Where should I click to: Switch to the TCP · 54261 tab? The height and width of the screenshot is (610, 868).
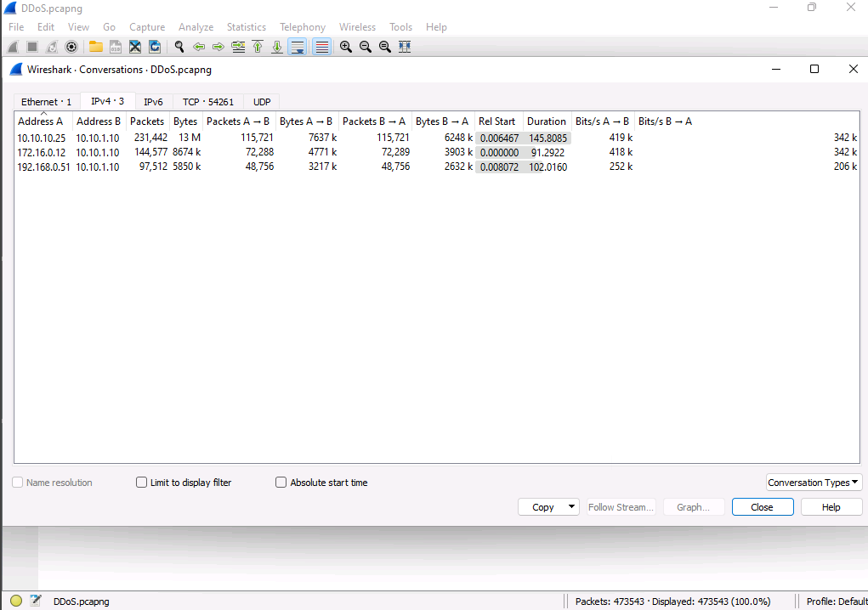point(207,102)
